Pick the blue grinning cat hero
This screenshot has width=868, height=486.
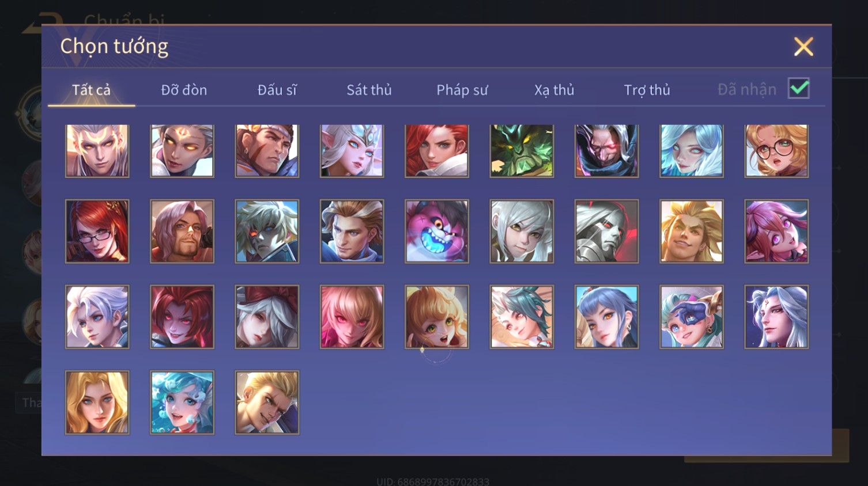click(437, 231)
